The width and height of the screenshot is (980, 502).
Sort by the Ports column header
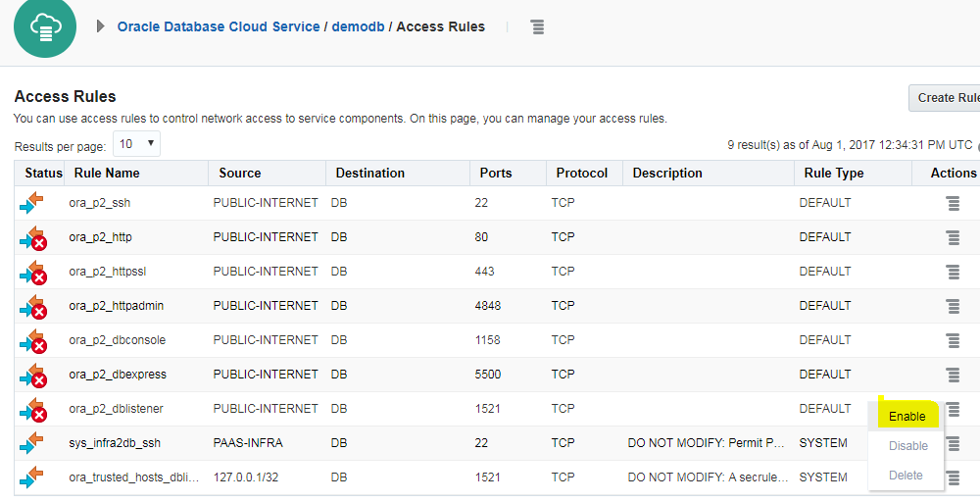496,173
